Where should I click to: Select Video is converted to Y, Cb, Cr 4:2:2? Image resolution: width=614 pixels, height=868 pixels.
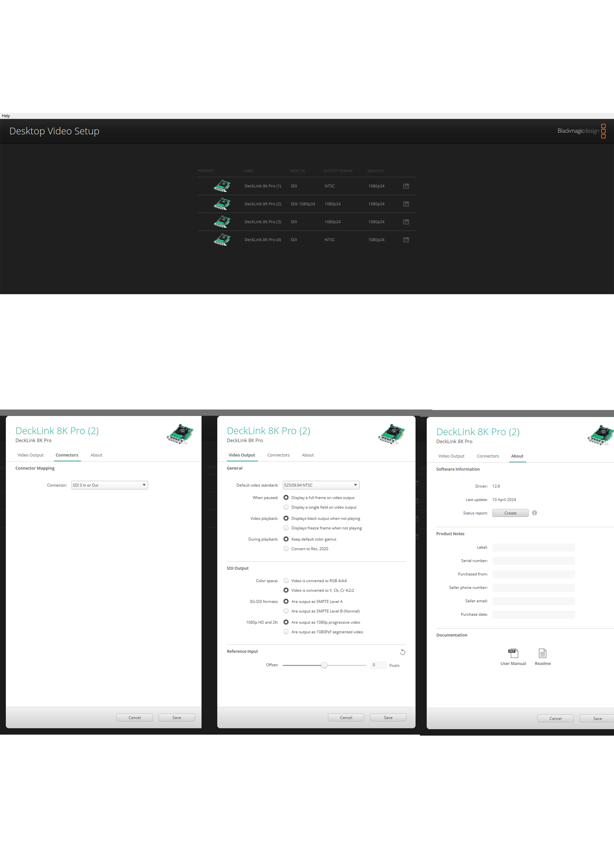point(286,591)
